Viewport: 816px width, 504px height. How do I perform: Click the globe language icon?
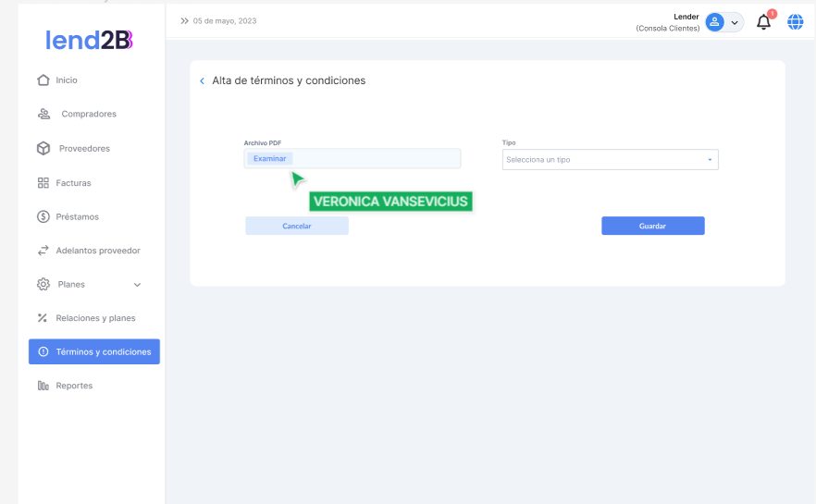(x=795, y=22)
